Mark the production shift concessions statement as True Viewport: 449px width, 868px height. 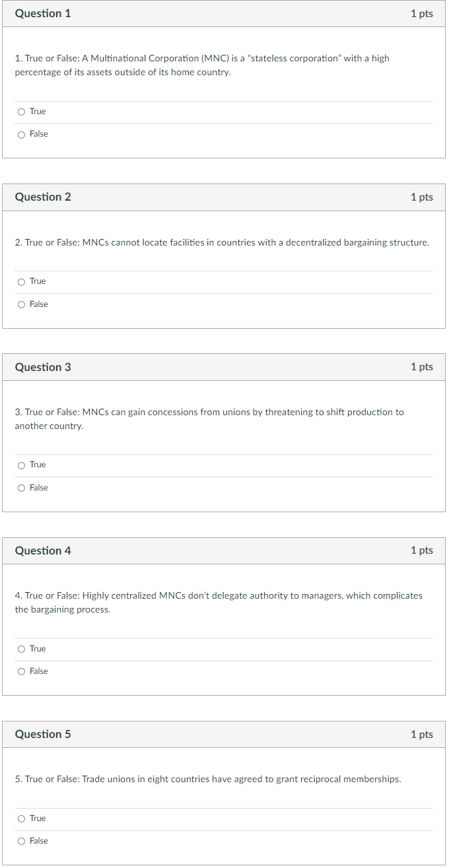[20, 464]
